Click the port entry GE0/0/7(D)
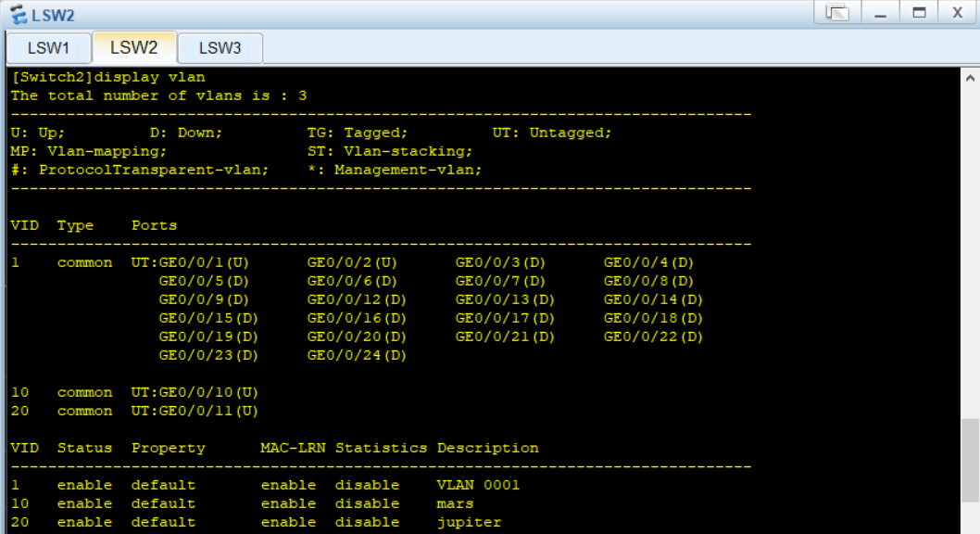 click(500, 282)
